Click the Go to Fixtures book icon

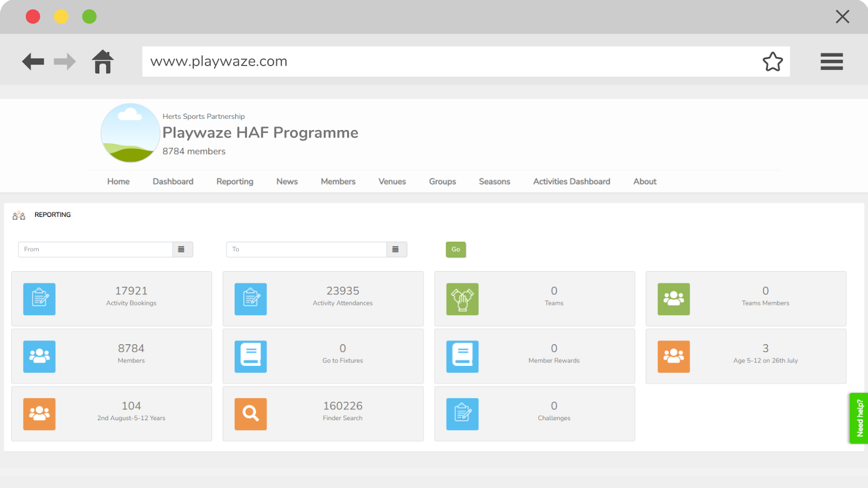pyautogui.click(x=251, y=356)
